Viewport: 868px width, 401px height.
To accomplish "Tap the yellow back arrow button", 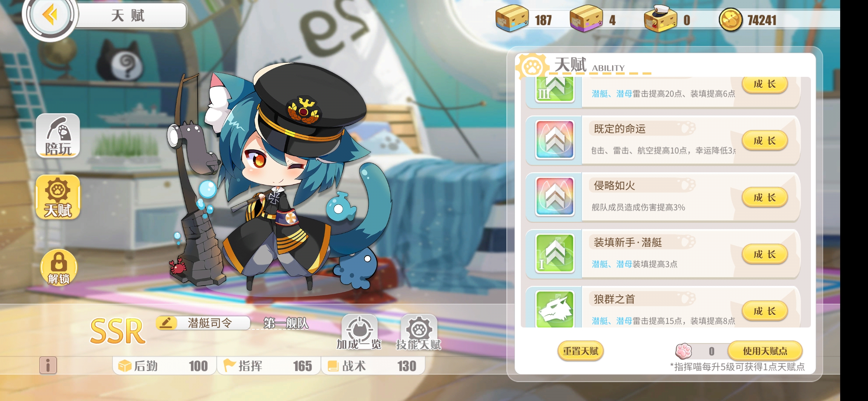I will coord(50,15).
